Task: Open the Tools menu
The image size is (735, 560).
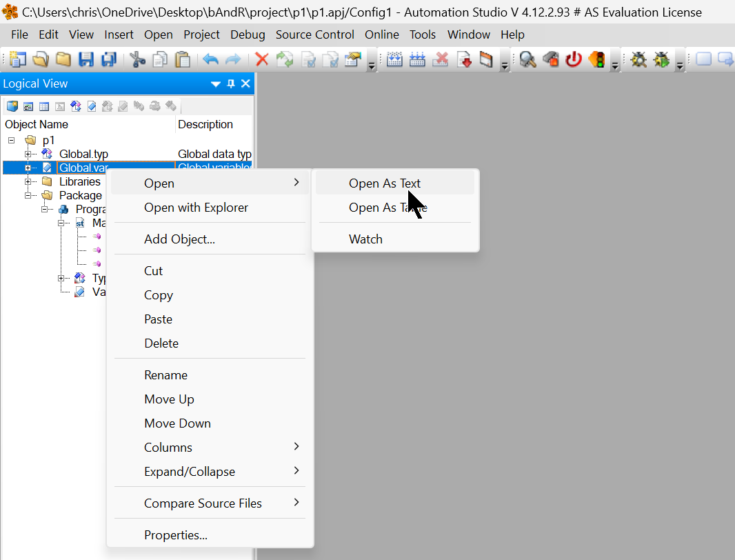Action: [x=423, y=34]
